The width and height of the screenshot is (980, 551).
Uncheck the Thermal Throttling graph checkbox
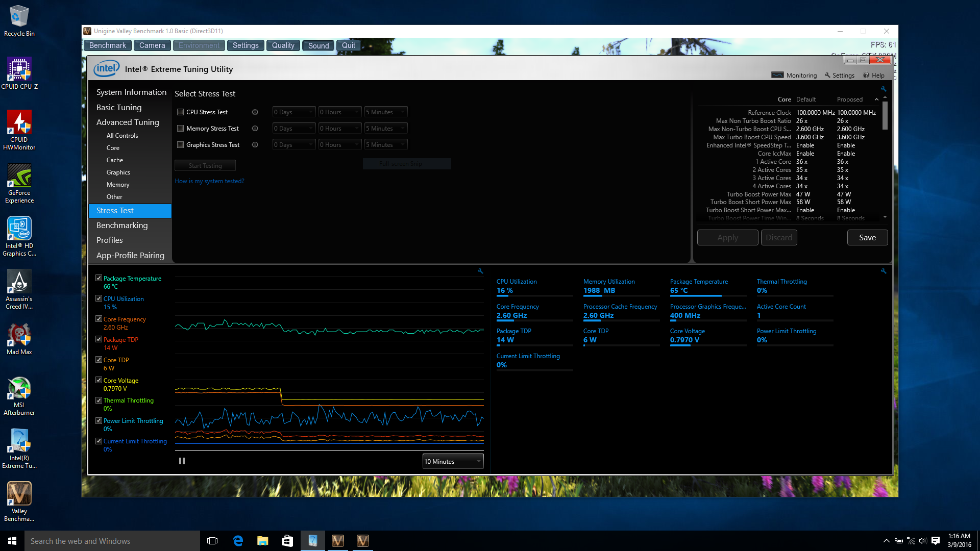tap(99, 400)
